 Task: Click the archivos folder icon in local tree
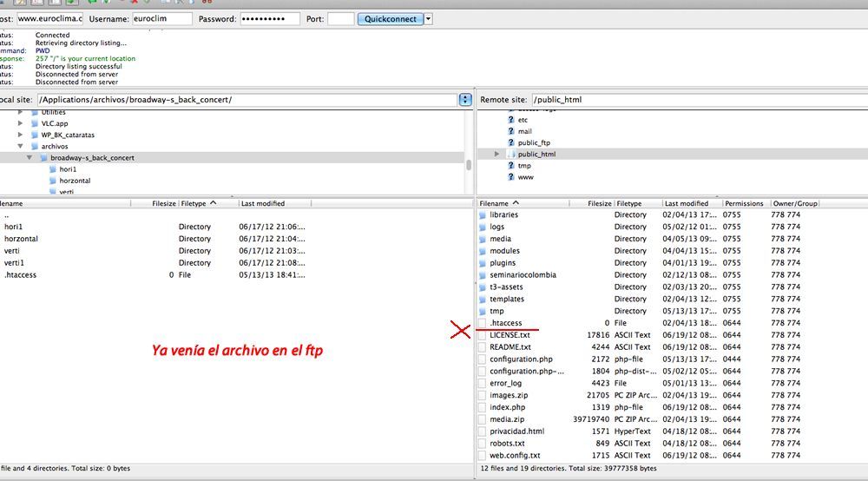pos(35,146)
